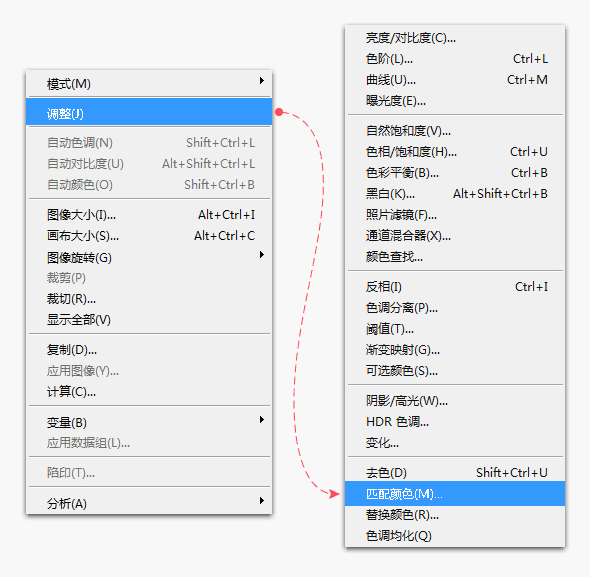The height and width of the screenshot is (577, 590).
Task: Open 色彩平衡(B)... adjustment
Action: click(455, 173)
